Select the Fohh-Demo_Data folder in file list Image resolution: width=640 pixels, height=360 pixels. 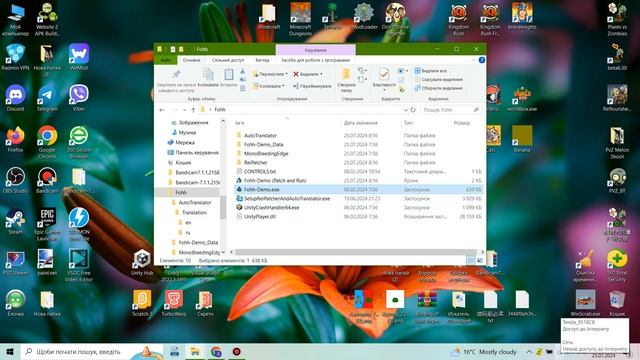263,144
